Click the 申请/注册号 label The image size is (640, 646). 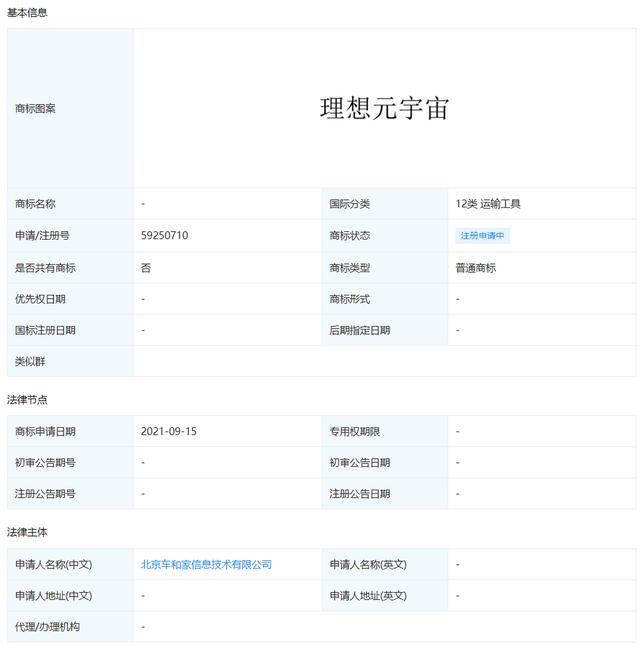coord(42,236)
